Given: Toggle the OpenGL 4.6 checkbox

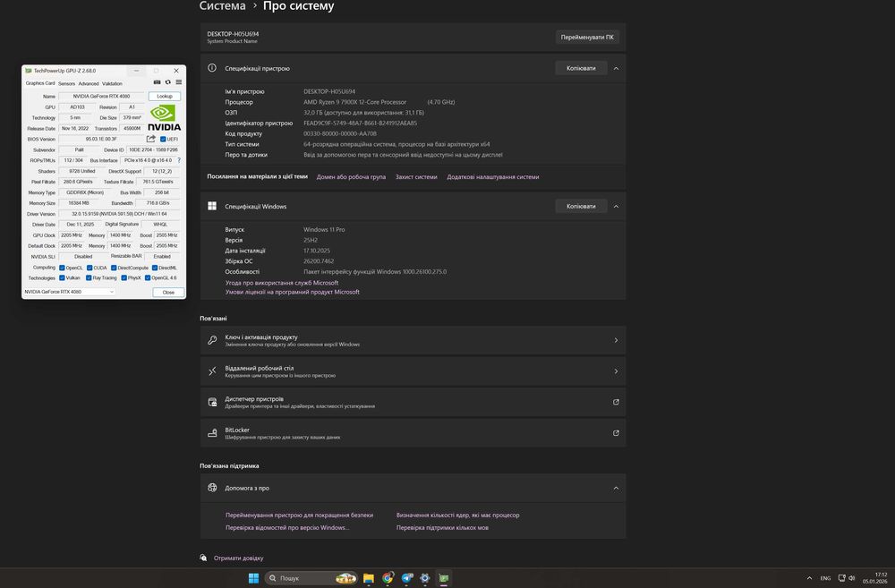Looking at the screenshot, I should click(148, 278).
